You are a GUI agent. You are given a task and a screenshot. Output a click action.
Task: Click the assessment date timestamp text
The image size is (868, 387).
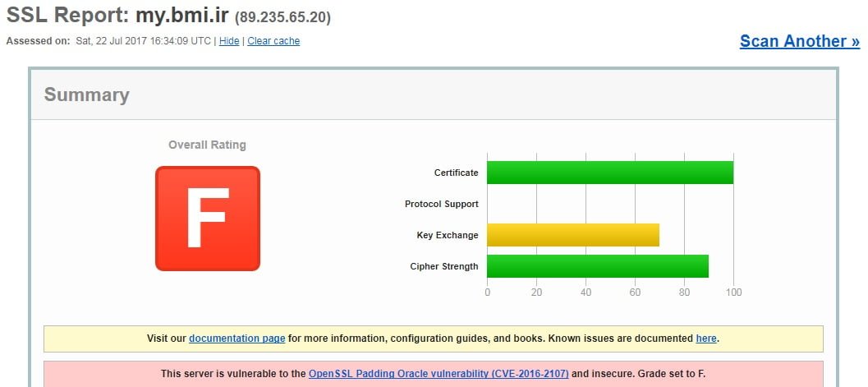(x=142, y=41)
